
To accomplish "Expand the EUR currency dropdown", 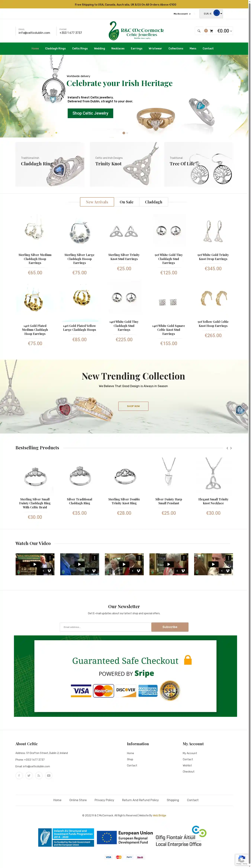I will [211, 14].
